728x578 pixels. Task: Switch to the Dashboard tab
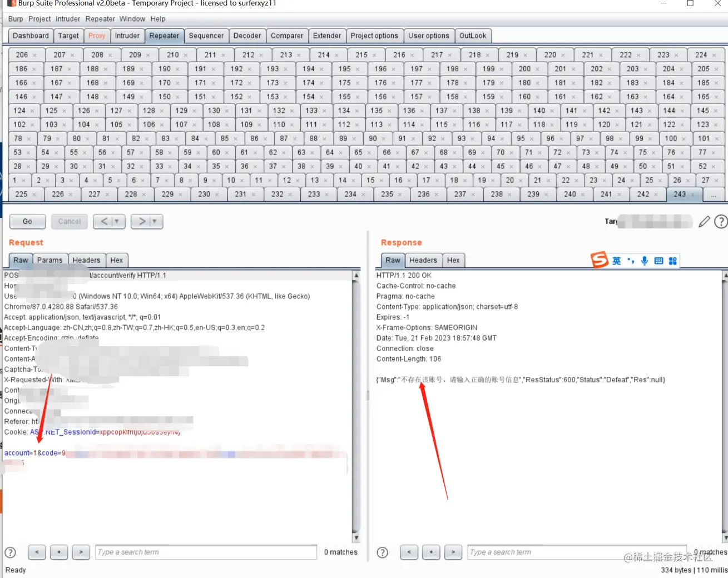coord(31,36)
